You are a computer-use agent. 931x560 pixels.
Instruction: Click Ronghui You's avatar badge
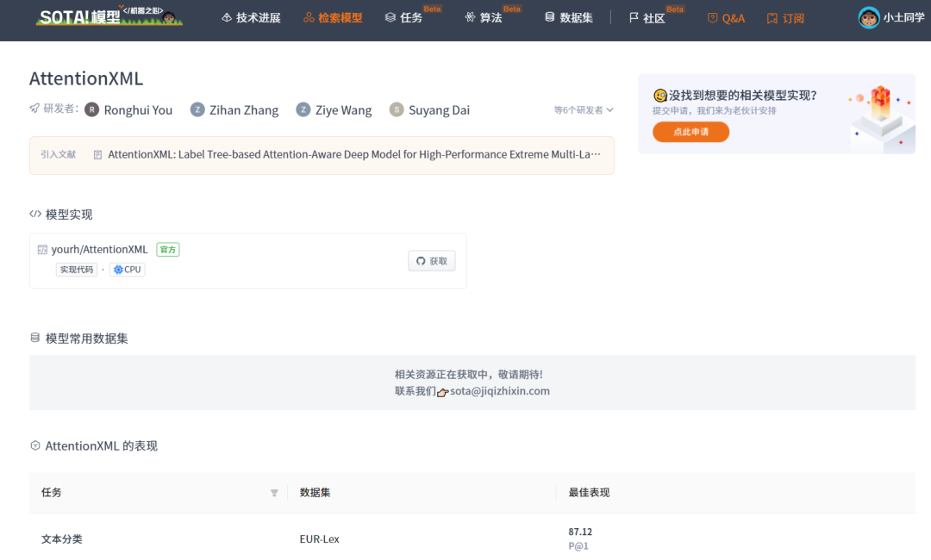[x=93, y=109]
